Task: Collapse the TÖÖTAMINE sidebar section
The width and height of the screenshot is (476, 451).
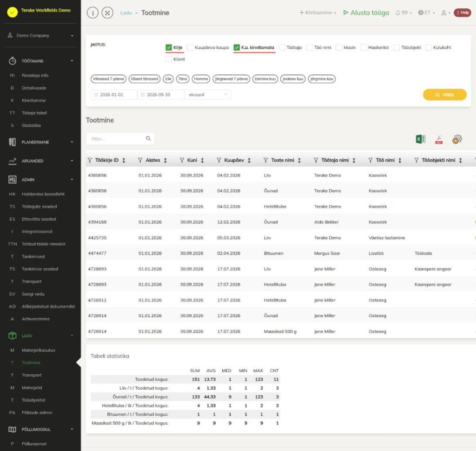Action: (40, 61)
